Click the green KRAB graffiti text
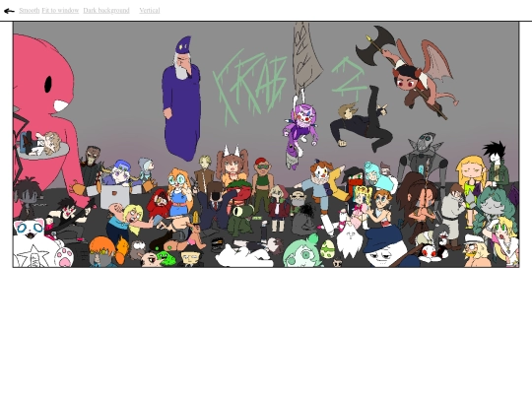Image resolution: width=532 pixels, height=399 pixels. point(249,87)
